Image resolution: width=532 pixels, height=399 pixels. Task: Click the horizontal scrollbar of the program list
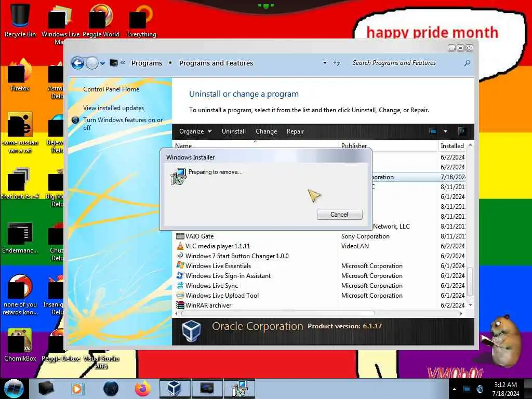coord(278,313)
